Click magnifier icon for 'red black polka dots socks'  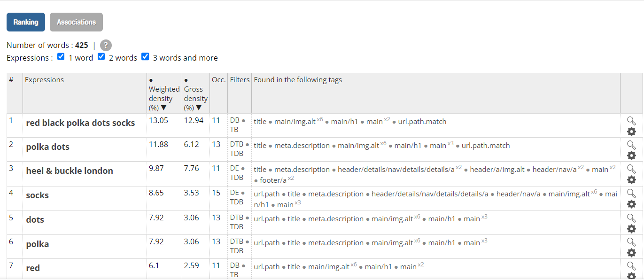631,121
